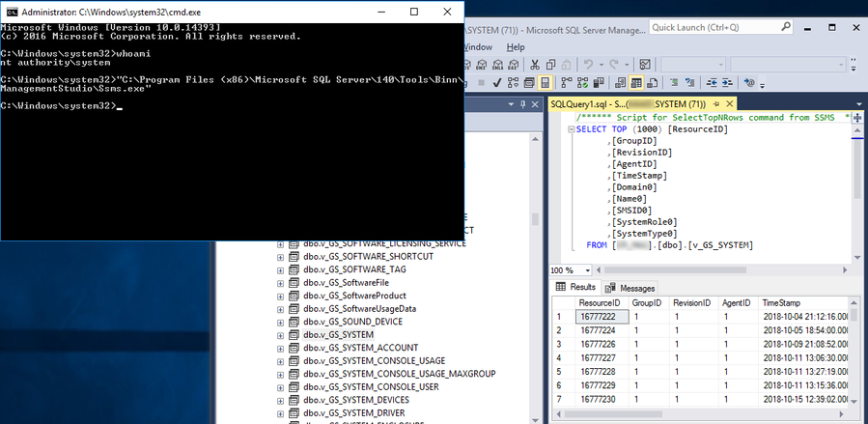Screen dimensions: 868x424
Task: Toggle Include Client Statistics
Action: tap(599, 82)
